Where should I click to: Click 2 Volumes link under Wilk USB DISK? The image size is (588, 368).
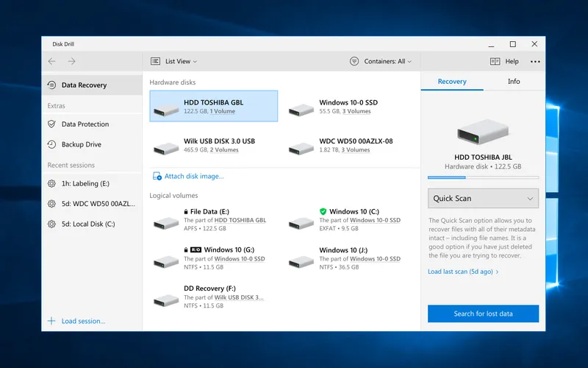click(224, 150)
